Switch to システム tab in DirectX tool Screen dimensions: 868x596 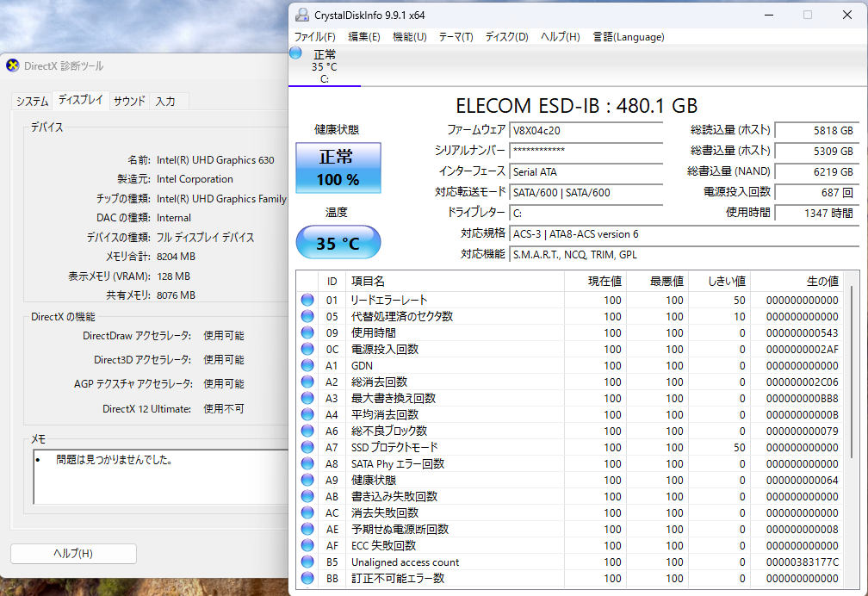click(32, 101)
